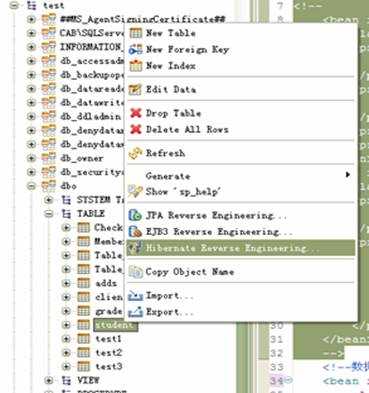Image resolution: width=369 pixels, height=393 pixels.
Task: Click the test1 table icon
Action: 83,338
